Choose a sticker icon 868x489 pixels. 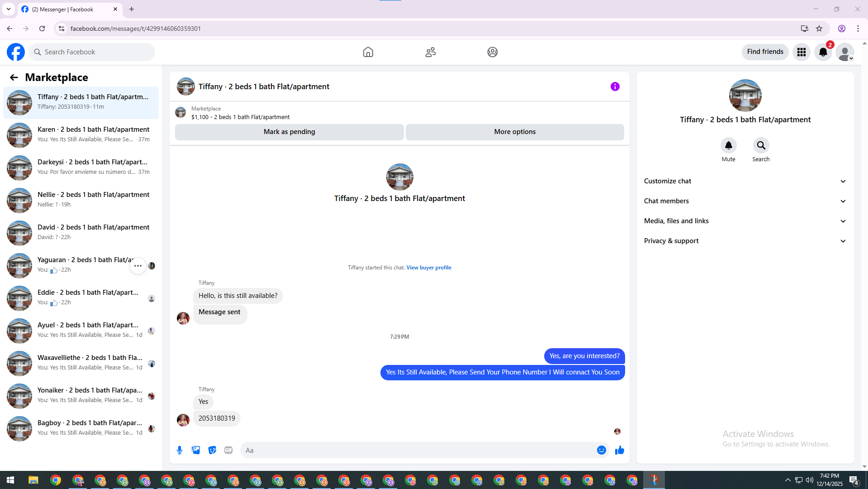[x=212, y=450]
